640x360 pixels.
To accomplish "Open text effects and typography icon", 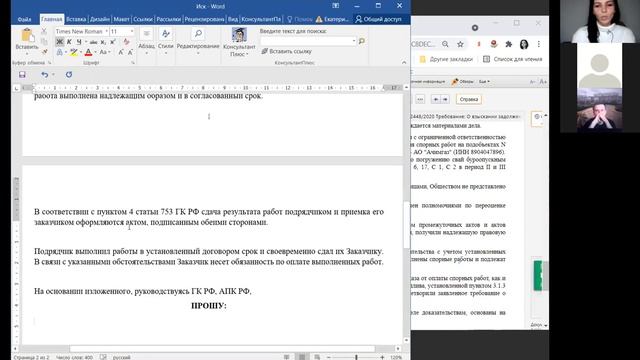I will (60, 52).
